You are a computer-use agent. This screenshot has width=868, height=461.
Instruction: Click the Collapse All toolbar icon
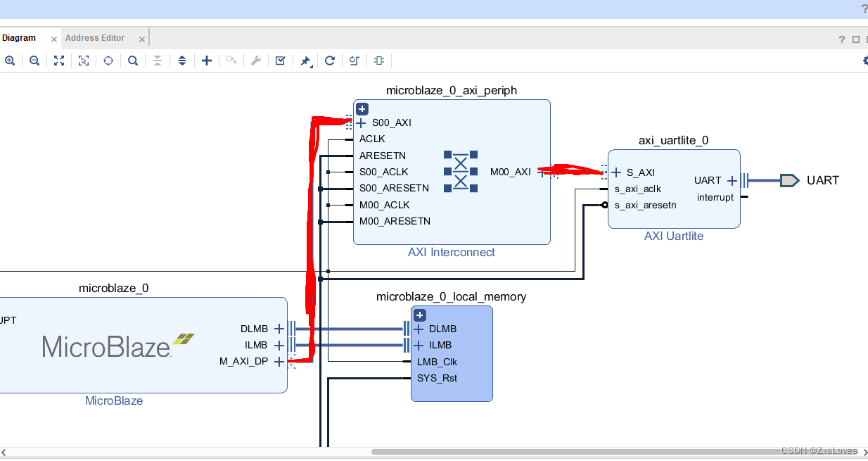[158, 61]
